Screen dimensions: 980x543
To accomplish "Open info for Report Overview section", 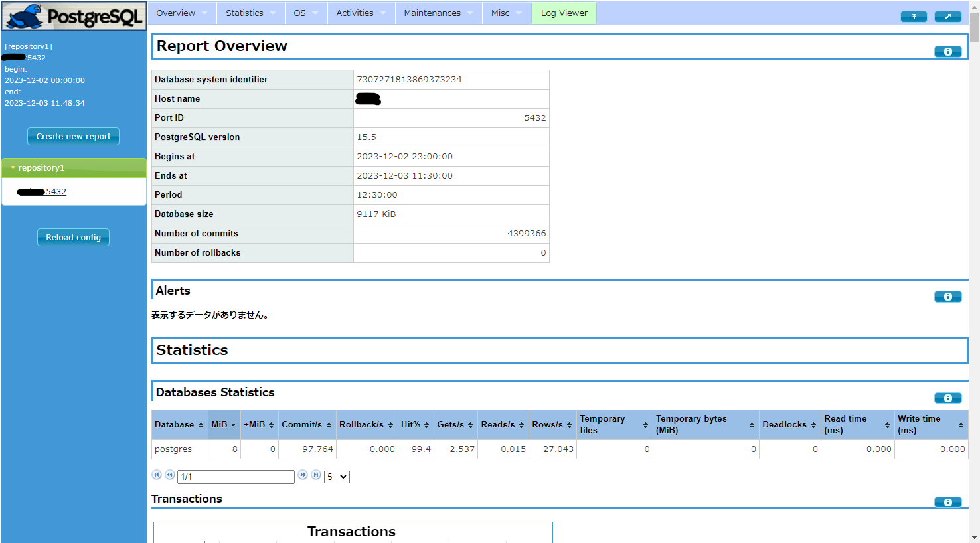I will pos(947,52).
